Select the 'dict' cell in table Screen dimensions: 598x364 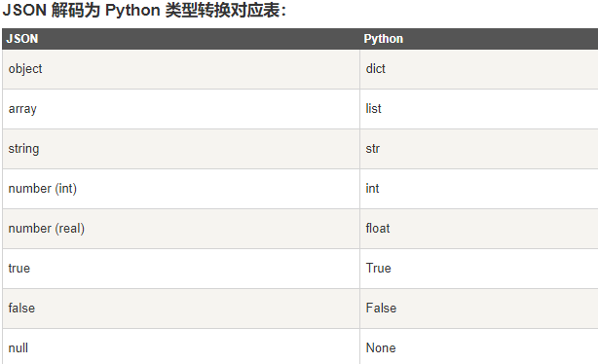pyautogui.click(x=478, y=69)
